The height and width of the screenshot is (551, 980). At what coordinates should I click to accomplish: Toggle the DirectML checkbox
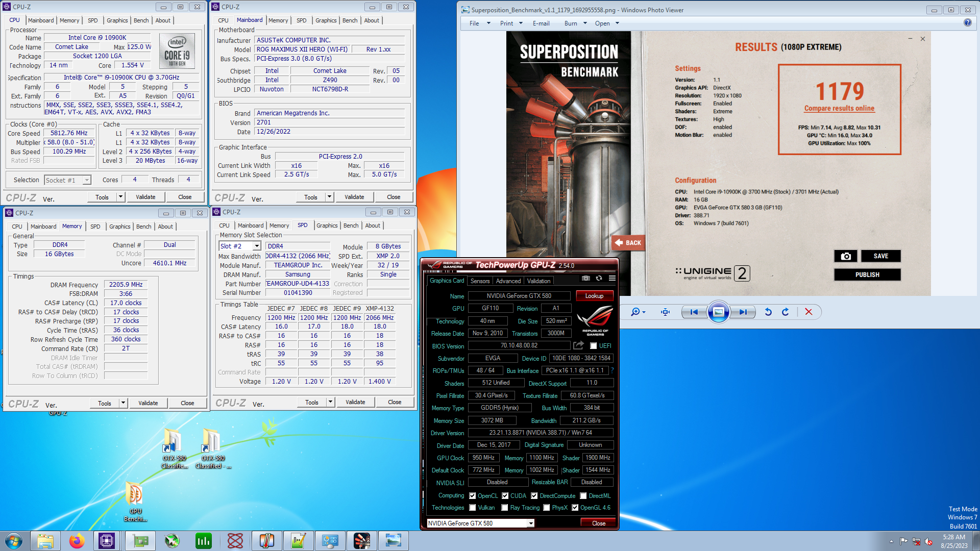point(583,496)
